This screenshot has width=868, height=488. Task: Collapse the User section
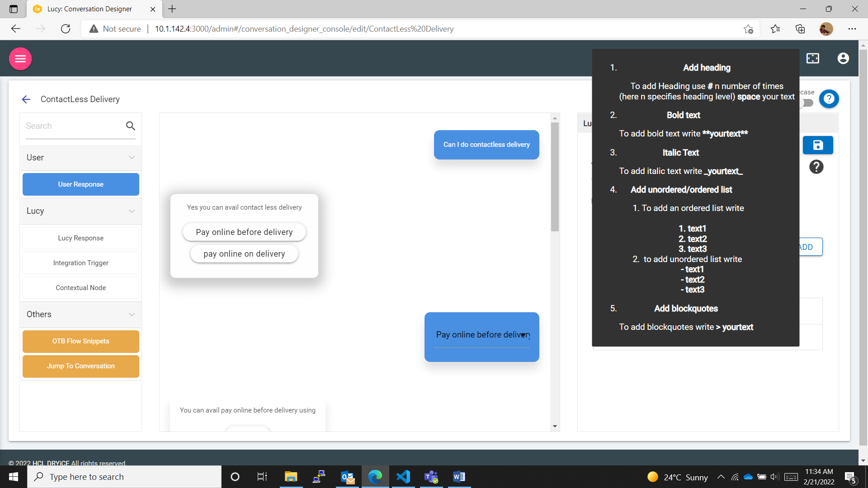click(x=132, y=158)
